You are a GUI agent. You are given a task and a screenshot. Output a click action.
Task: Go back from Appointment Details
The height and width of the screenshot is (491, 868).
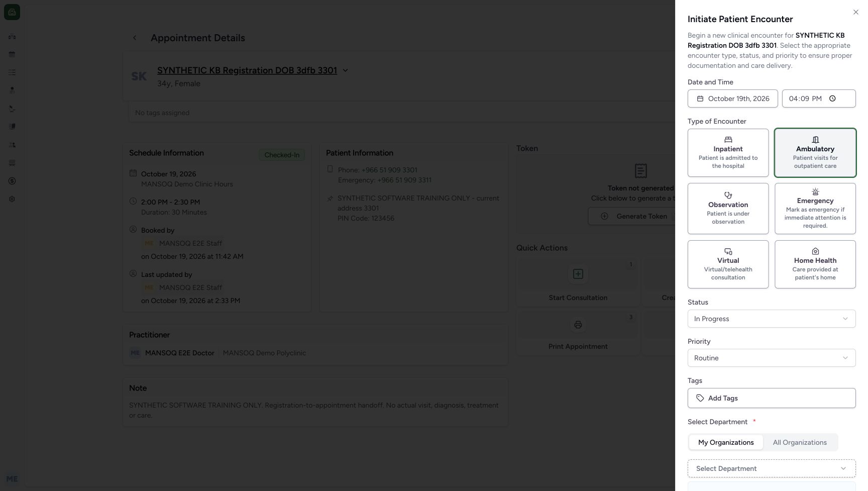[x=135, y=38]
